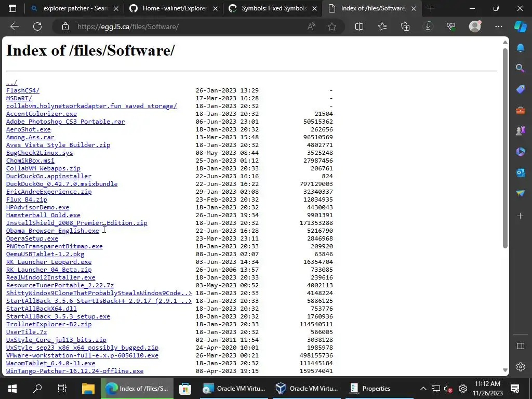Click the profile avatar icon

point(475,26)
